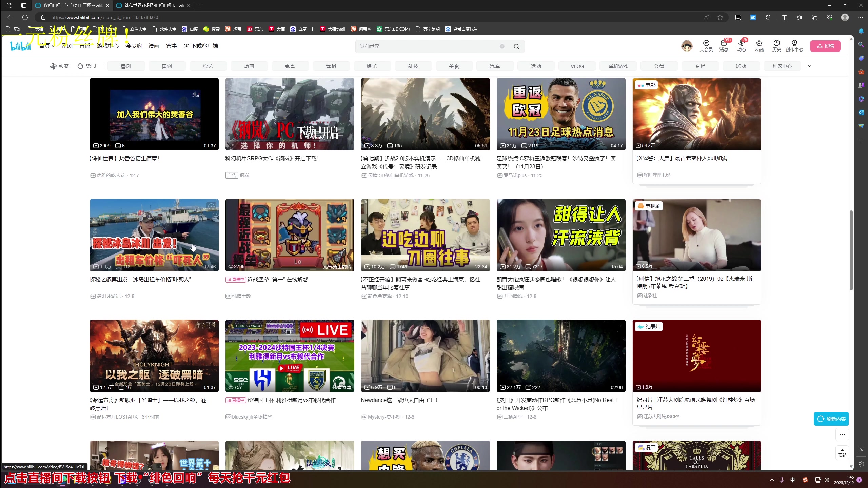Screen dimensions: 868x488
Task: Toggle system volume speaker icon in tray
Action: click(826, 480)
